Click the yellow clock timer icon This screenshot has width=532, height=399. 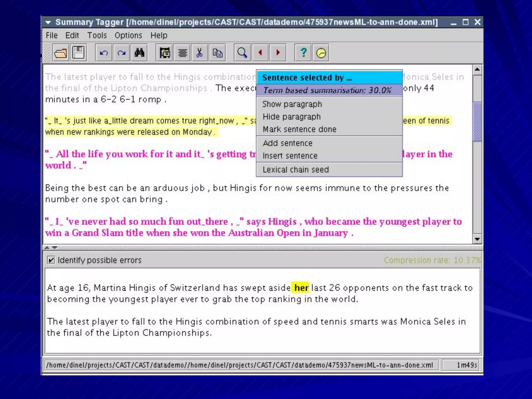point(321,53)
